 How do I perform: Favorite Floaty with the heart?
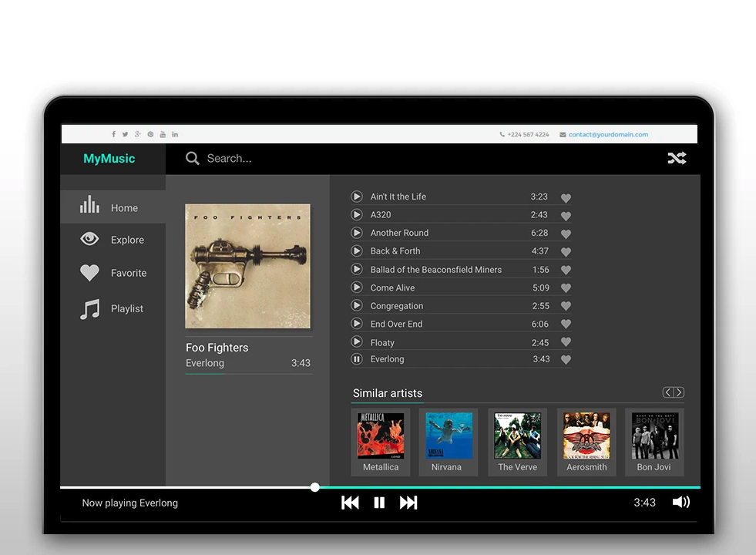(566, 342)
